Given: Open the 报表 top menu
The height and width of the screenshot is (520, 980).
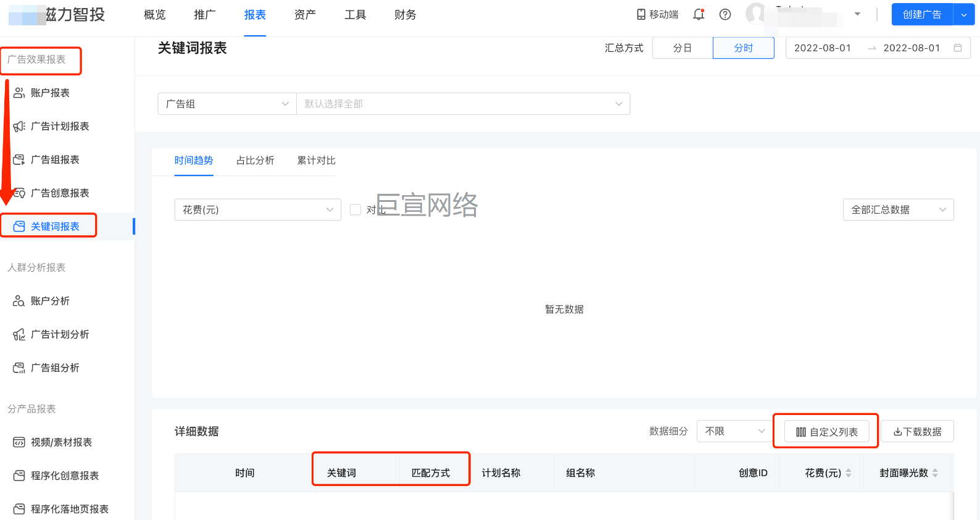Looking at the screenshot, I should point(255,15).
